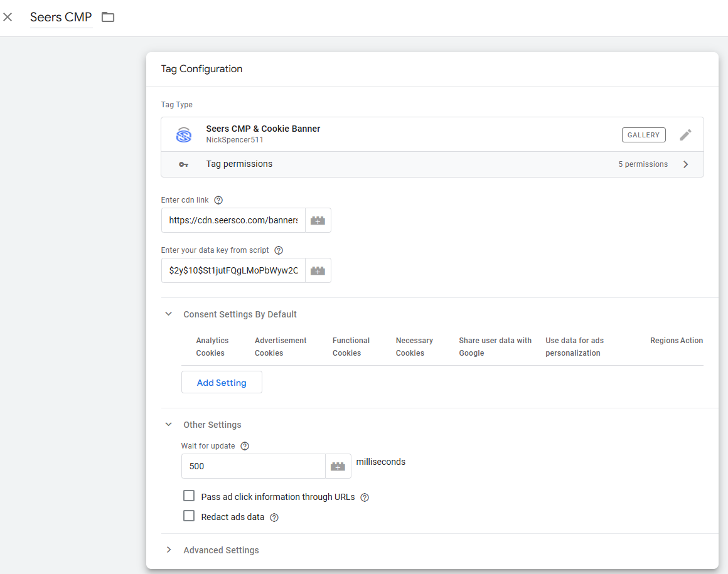The image size is (728, 574).
Task: Expand the Advanced Settings section
Action: pyautogui.click(x=168, y=550)
